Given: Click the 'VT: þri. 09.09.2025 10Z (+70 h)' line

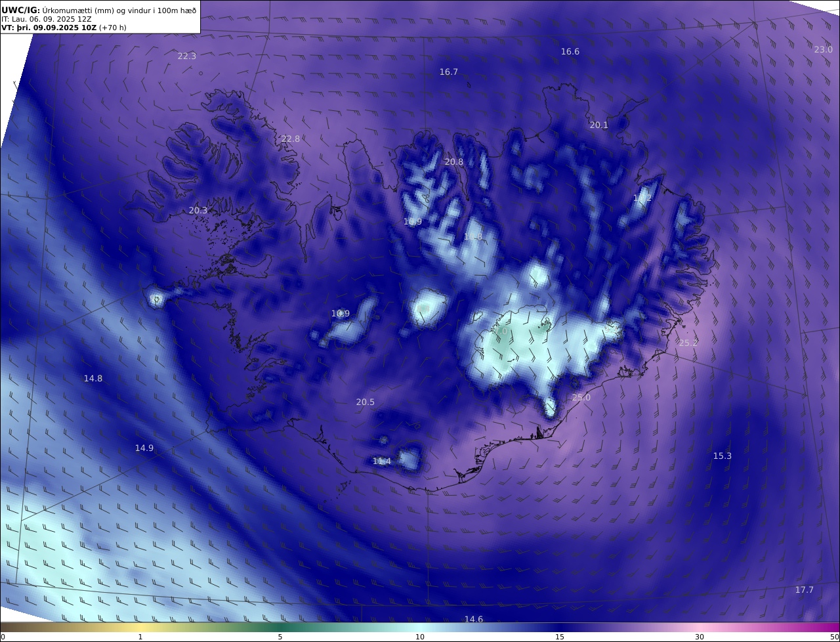Looking at the screenshot, I should pyautogui.click(x=64, y=28).
